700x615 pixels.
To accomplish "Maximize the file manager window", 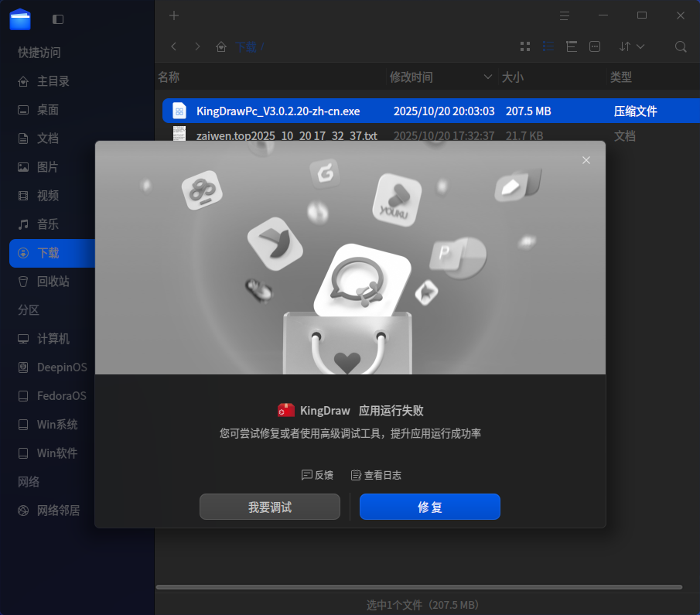I will [x=642, y=15].
